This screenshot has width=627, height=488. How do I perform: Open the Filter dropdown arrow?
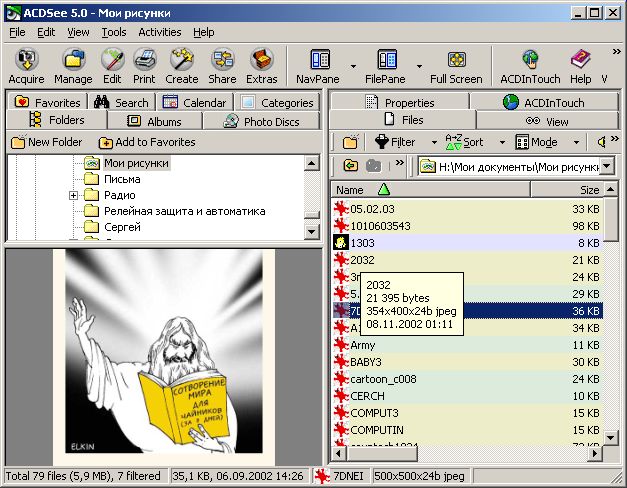(x=434, y=142)
